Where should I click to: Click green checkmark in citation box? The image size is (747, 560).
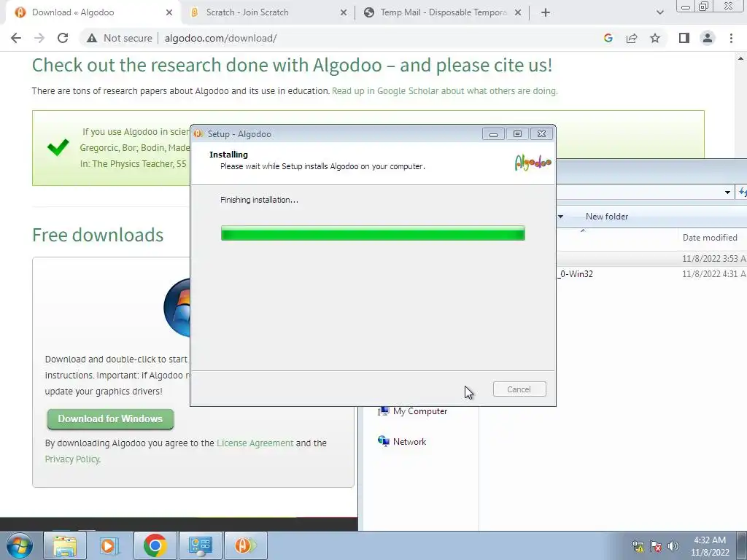[x=58, y=147]
